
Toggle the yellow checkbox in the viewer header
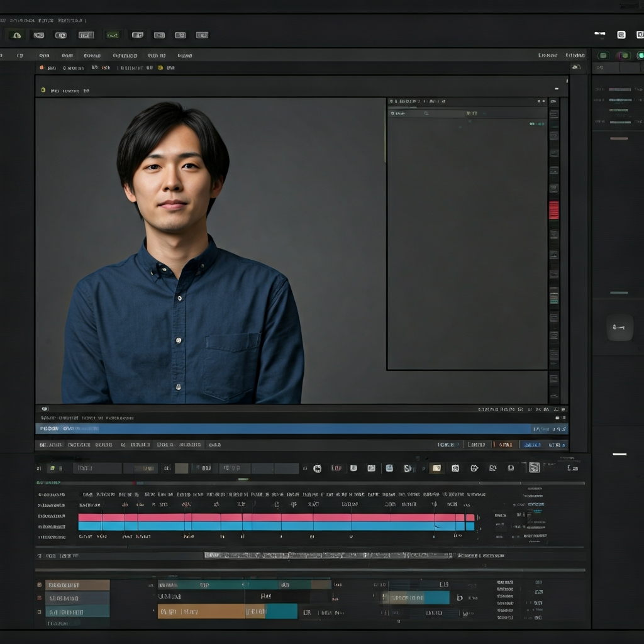[x=43, y=90]
